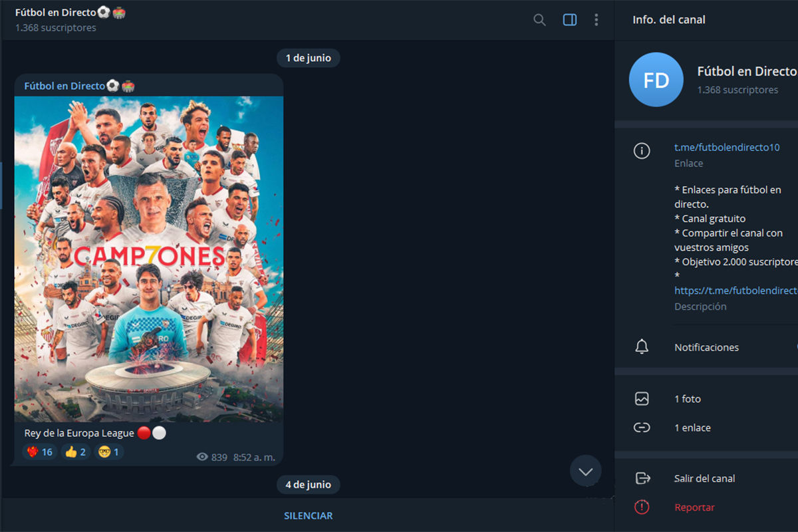Open the link t.me/futbolendirecto10
798x532 pixels.
coord(726,147)
